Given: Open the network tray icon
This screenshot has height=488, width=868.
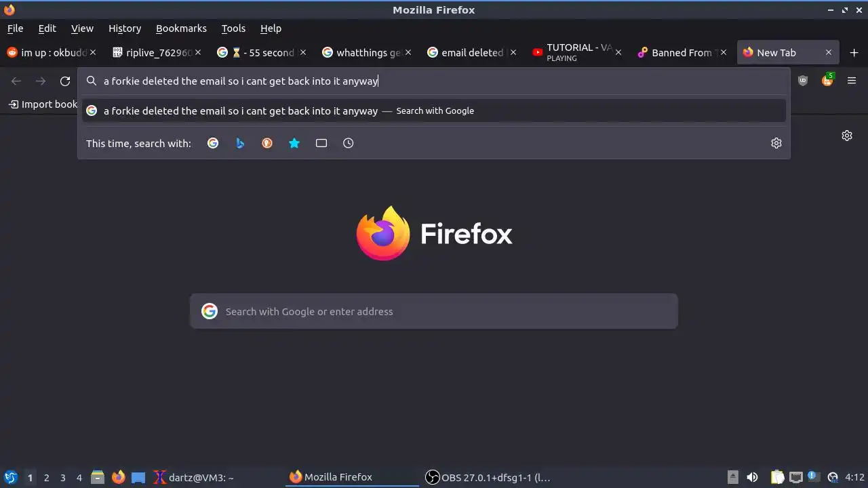Looking at the screenshot, I should click(x=796, y=477).
